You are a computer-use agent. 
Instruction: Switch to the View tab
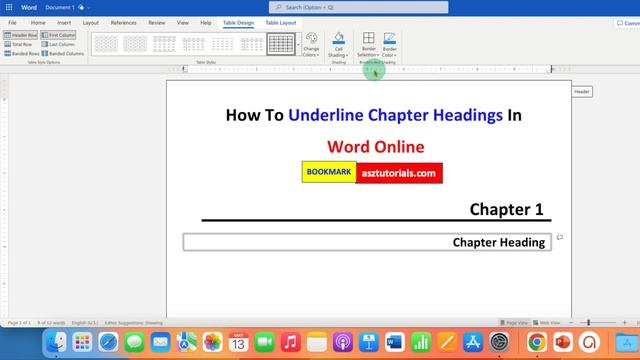tap(182, 23)
